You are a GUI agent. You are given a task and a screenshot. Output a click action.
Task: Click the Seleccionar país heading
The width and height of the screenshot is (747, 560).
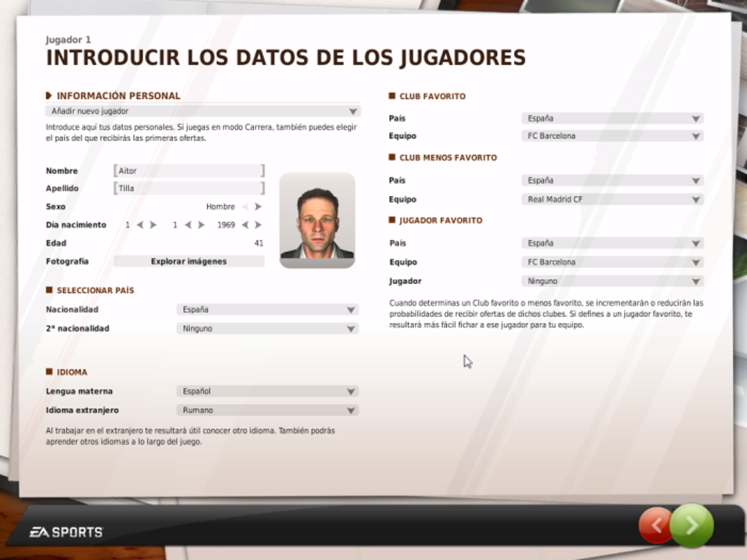[x=95, y=291]
